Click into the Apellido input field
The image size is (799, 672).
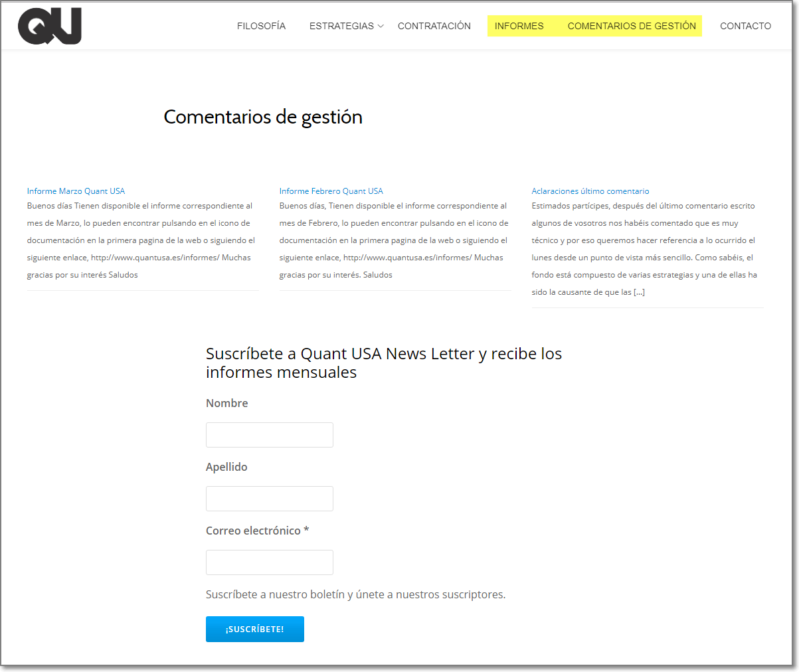(x=270, y=499)
